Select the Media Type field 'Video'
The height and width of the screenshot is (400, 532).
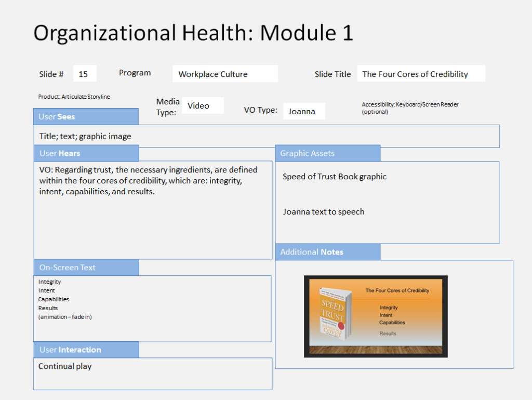[202, 105]
